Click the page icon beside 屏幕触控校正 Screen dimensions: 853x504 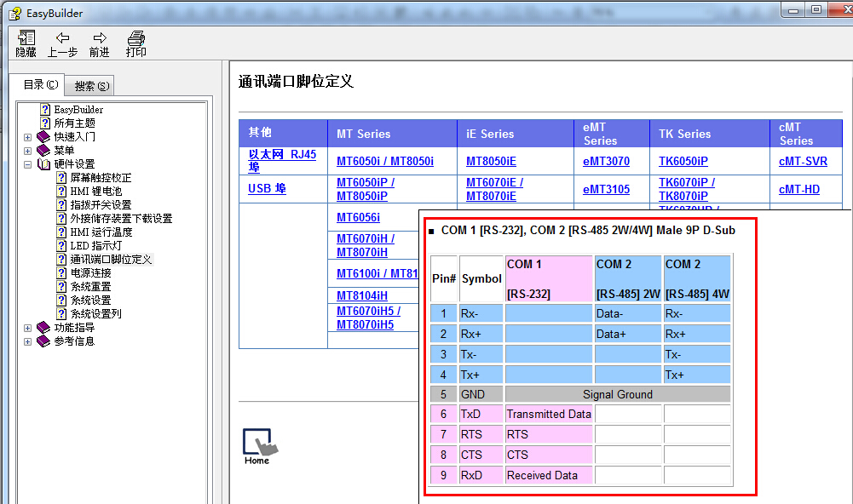pos(62,177)
